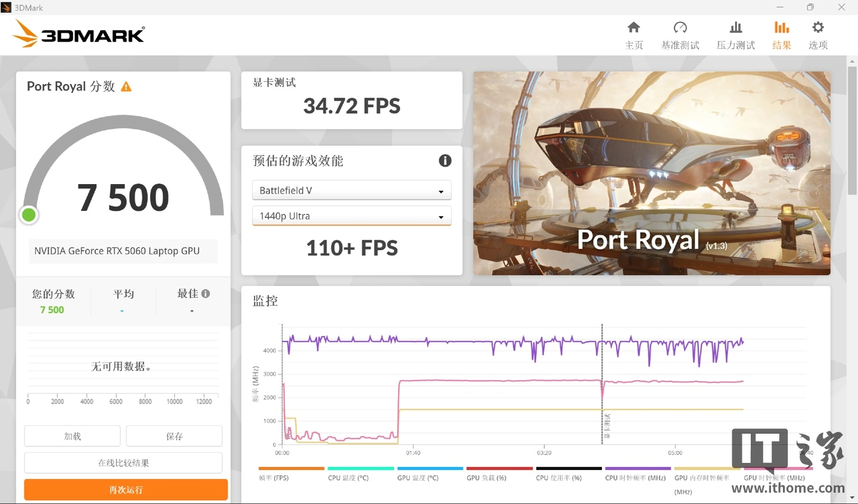The height and width of the screenshot is (504, 858).
Task: Click the Compare Results Online button
Action: (x=123, y=463)
